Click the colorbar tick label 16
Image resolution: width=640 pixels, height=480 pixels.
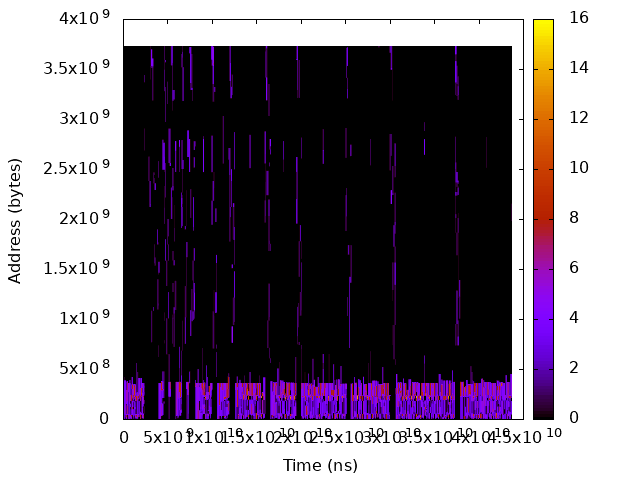tap(578, 18)
